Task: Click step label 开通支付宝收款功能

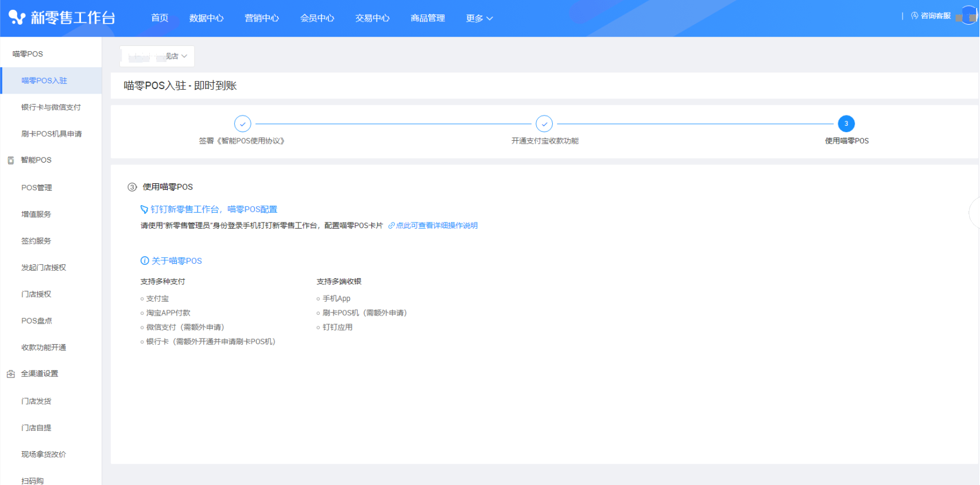Action: 545,141
